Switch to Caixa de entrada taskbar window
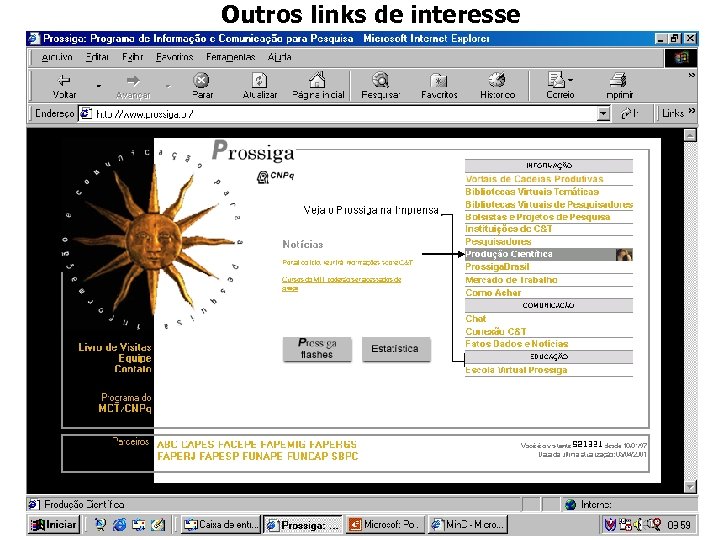Screen dimensions: 720x540 click(x=221, y=524)
